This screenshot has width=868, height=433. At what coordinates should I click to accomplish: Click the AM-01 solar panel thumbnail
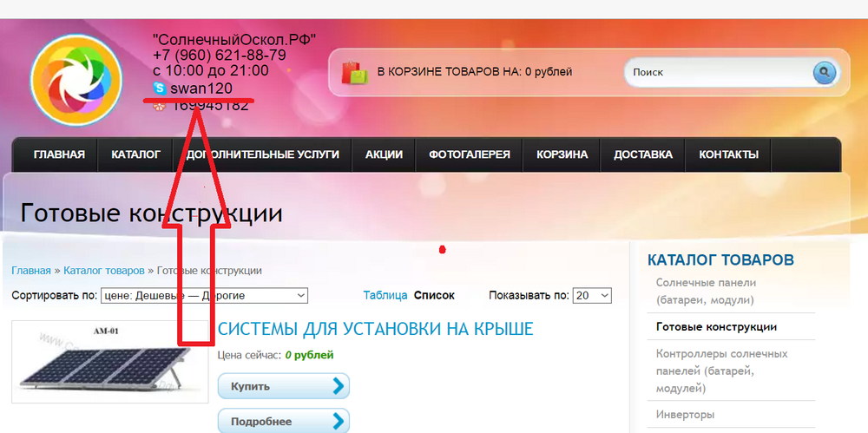110,363
